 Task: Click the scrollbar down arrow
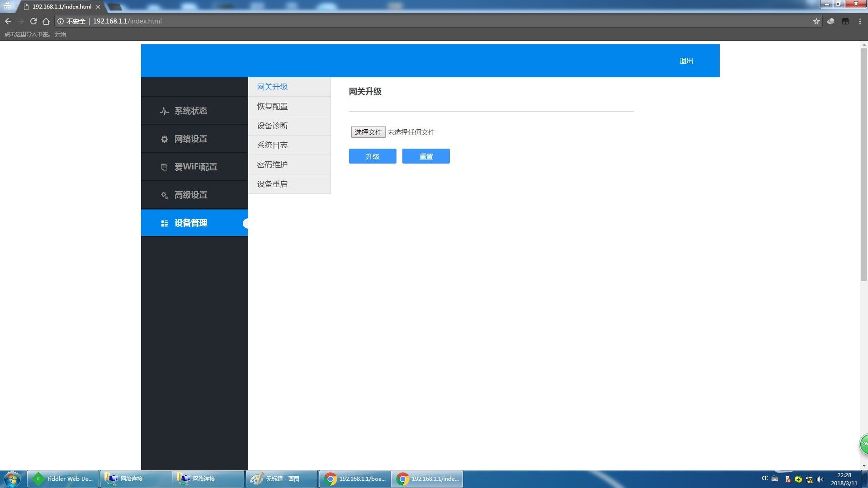(864, 466)
